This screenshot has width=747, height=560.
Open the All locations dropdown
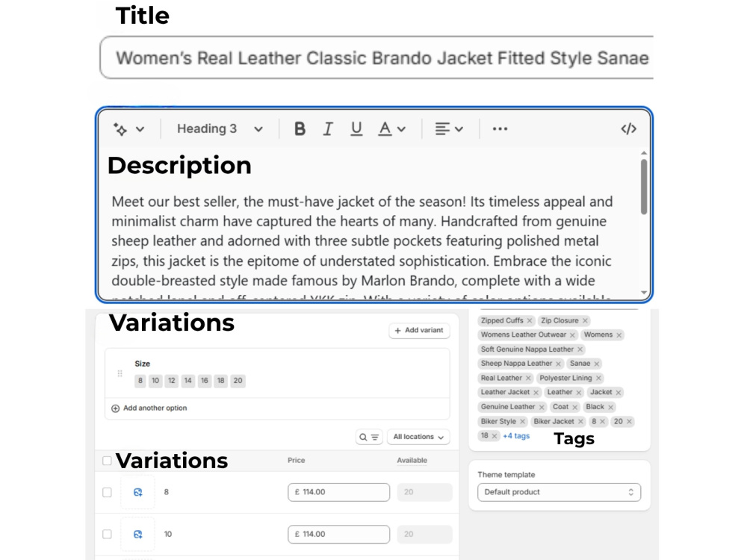(418, 437)
